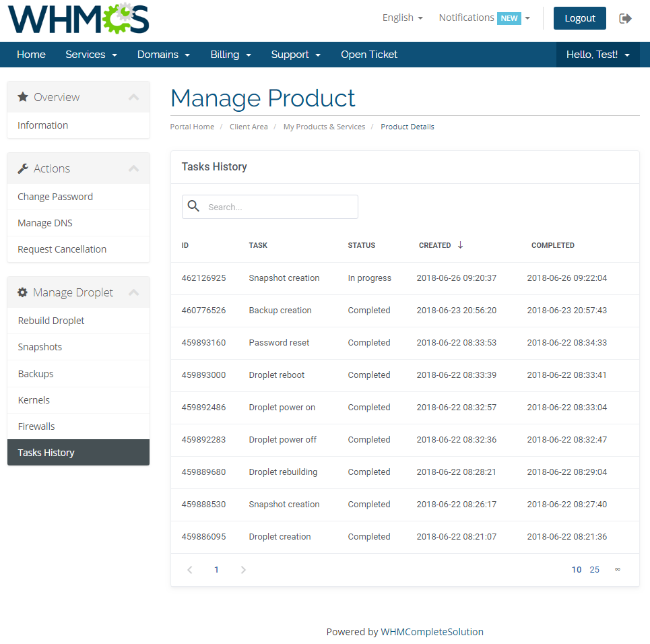Click task ID 459888530
The height and width of the screenshot is (644, 650).
click(203, 505)
